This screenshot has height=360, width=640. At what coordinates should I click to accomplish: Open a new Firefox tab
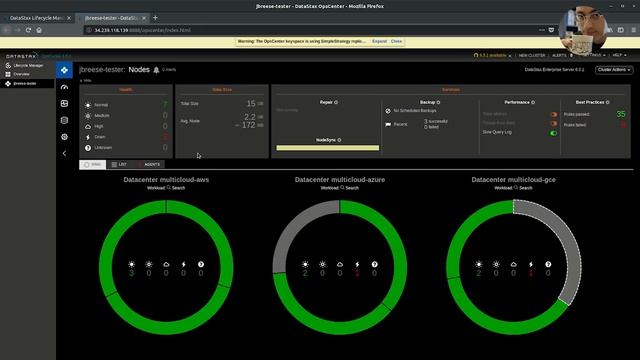click(x=155, y=18)
